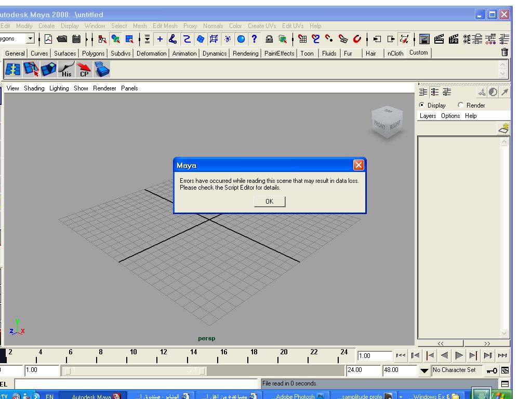The width and height of the screenshot is (532, 399).
Task: Go to end of playback range
Action: click(502, 355)
